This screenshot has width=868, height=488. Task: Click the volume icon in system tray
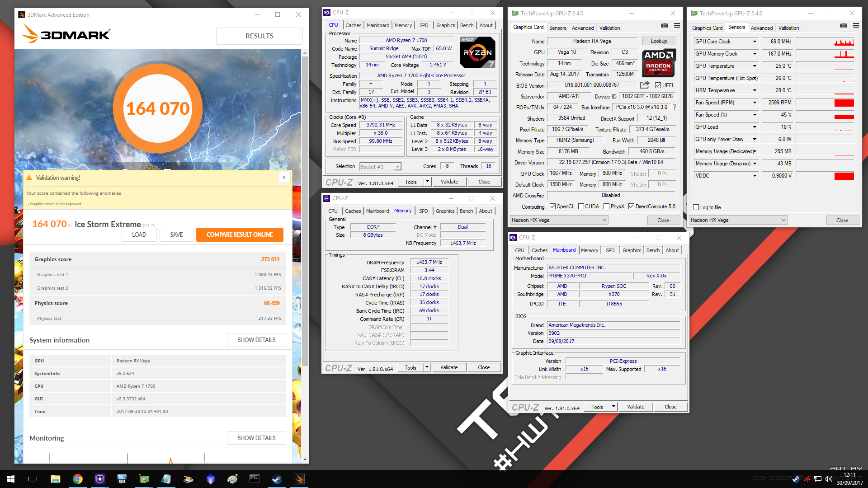(x=828, y=479)
